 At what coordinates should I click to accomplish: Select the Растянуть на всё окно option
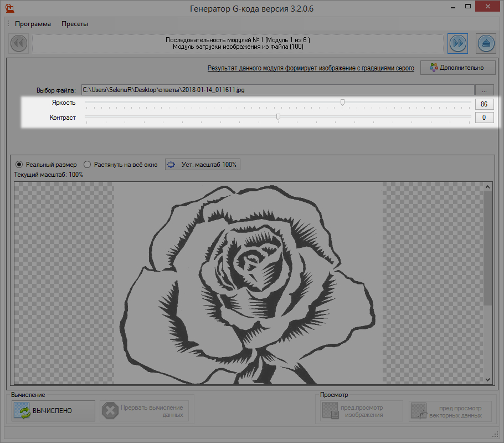121,165
